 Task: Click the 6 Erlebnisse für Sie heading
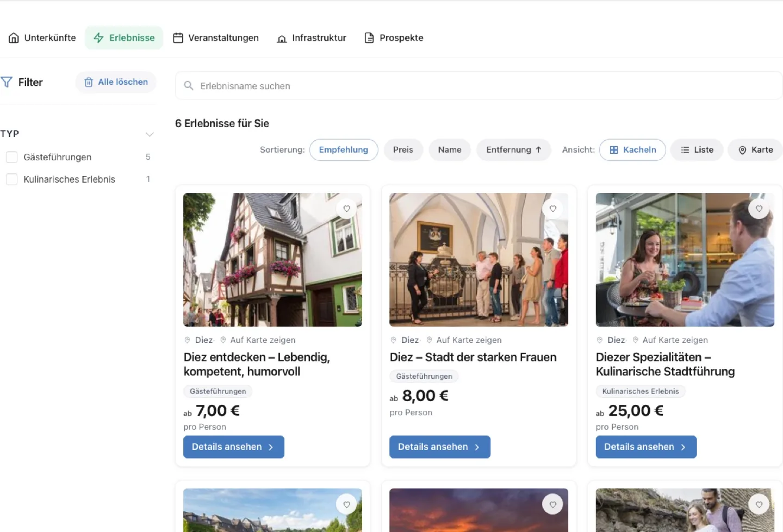[222, 124]
